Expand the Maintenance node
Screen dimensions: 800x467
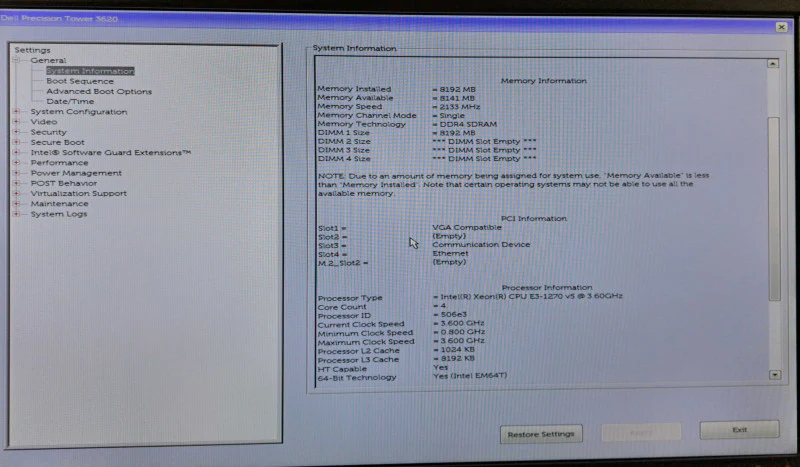[16, 203]
